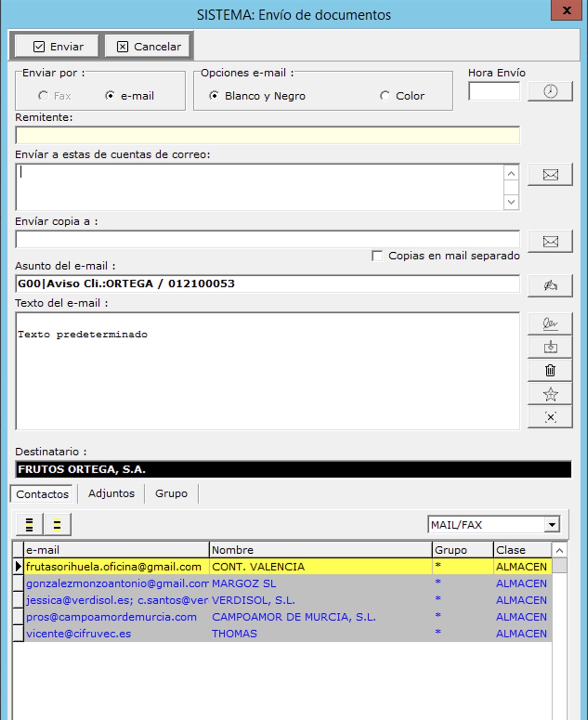Choose the Color email option
The height and width of the screenshot is (720, 588).
(385, 96)
